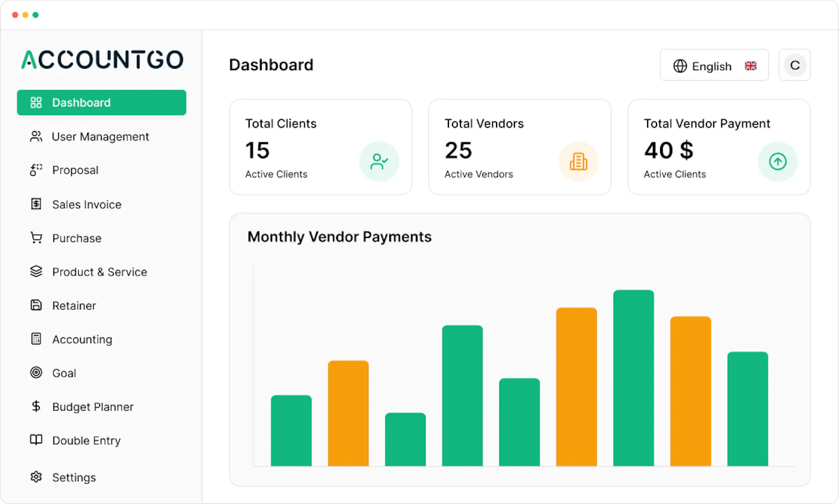Viewport: 839px width, 504px height.
Task: Click the Total Vendors building icon
Action: [x=578, y=161]
